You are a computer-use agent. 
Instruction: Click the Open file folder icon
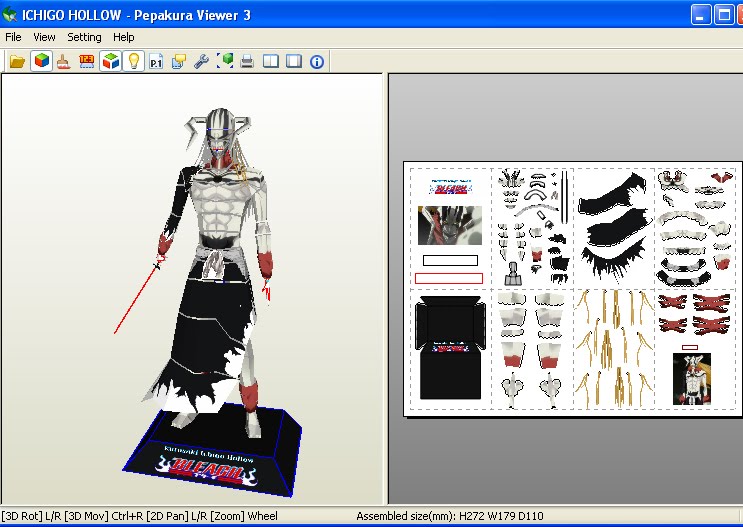click(18, 61)
